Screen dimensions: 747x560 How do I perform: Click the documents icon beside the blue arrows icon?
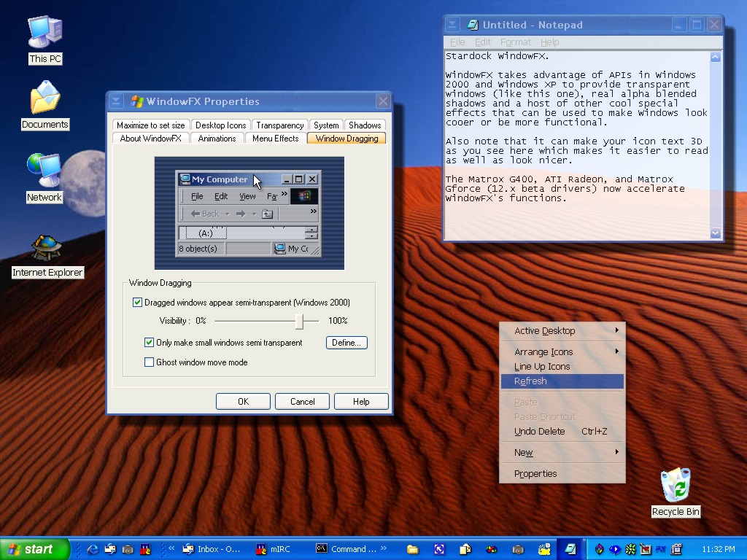tap(465, 549)
